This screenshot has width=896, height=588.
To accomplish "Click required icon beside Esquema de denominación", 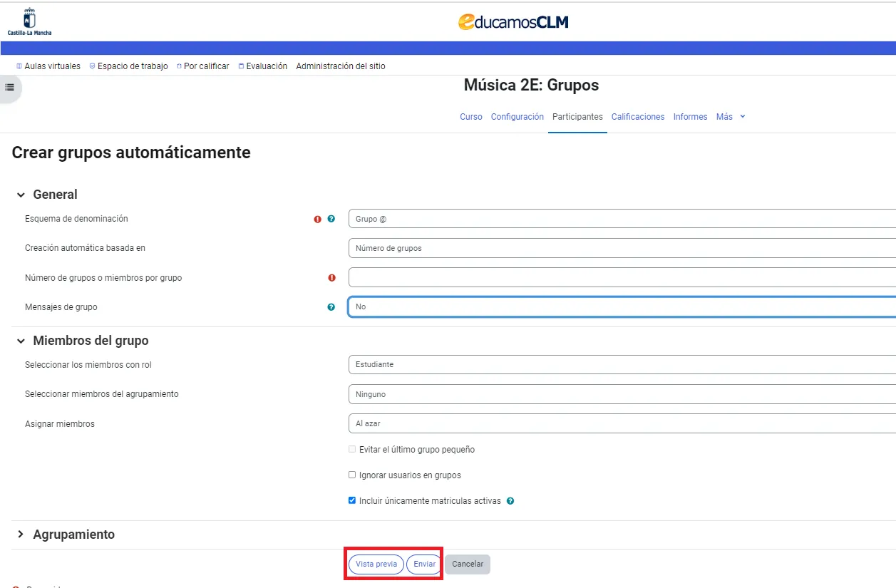I will click(x=318, y=219).
